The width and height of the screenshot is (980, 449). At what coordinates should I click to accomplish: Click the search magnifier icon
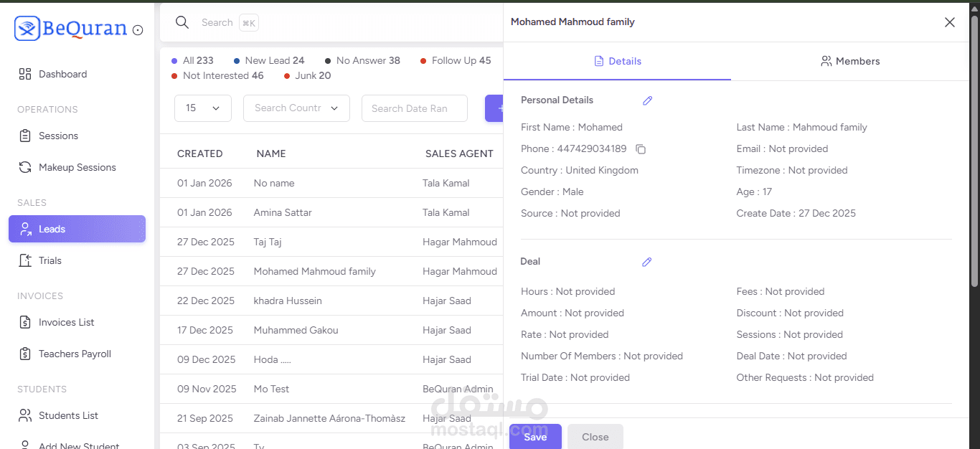(182, 23)
